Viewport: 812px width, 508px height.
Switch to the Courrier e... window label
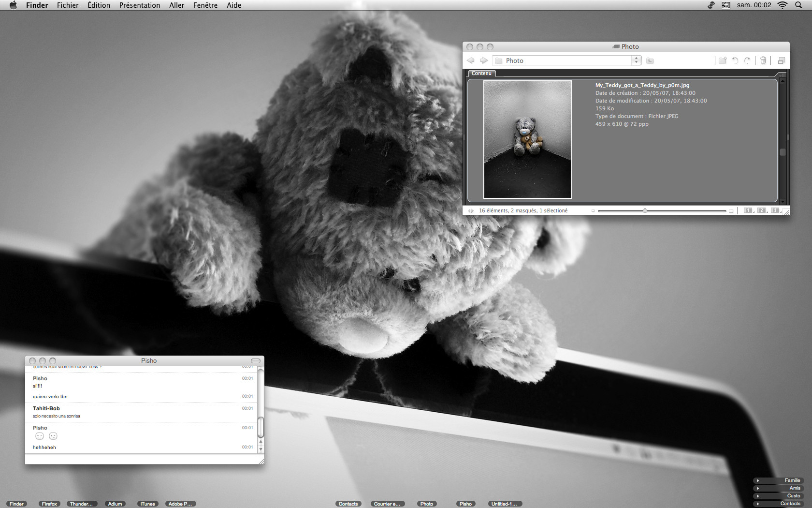(387, 504)
